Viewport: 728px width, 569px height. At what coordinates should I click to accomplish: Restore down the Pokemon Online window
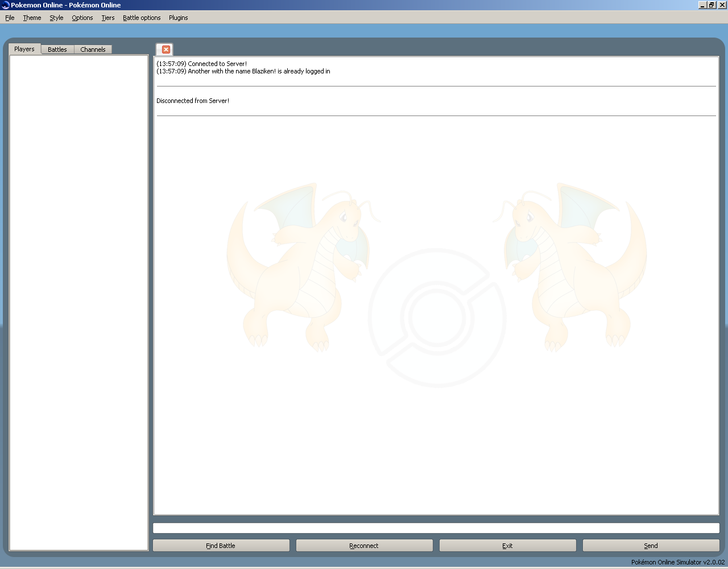[711, 5]
